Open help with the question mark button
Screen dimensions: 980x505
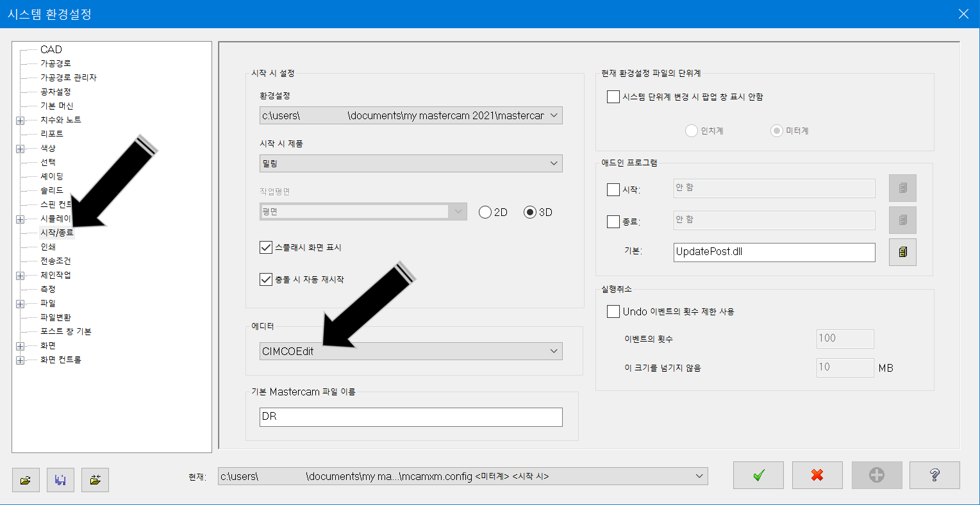click(934, 475)
